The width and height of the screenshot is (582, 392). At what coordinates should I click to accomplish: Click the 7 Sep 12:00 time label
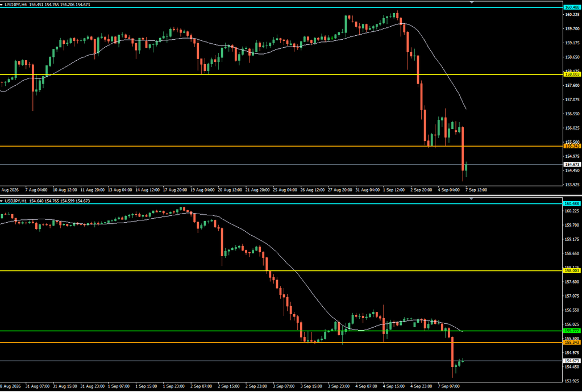tap(476, 190)
